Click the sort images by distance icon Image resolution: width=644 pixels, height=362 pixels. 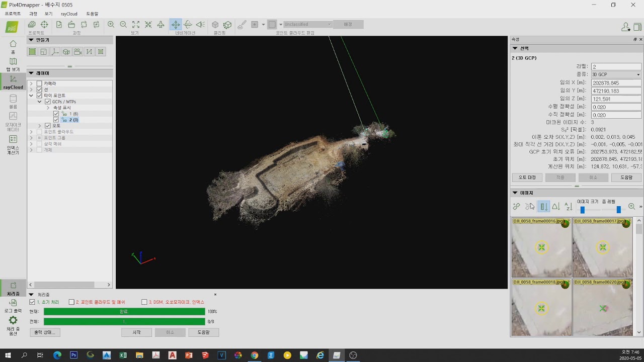click(x=543, y=207)
